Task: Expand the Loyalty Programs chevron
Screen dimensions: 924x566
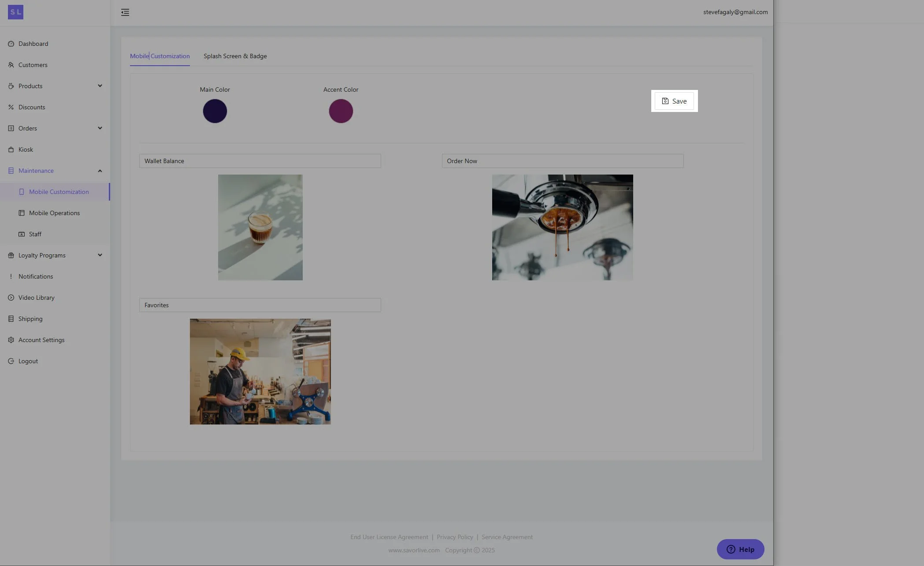Action: pos(100,255)
